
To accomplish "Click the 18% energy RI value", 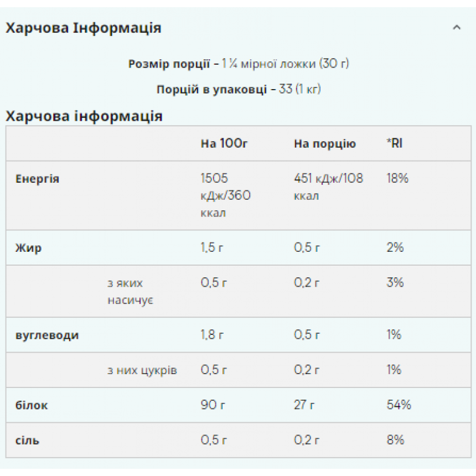I will (397, 178).
